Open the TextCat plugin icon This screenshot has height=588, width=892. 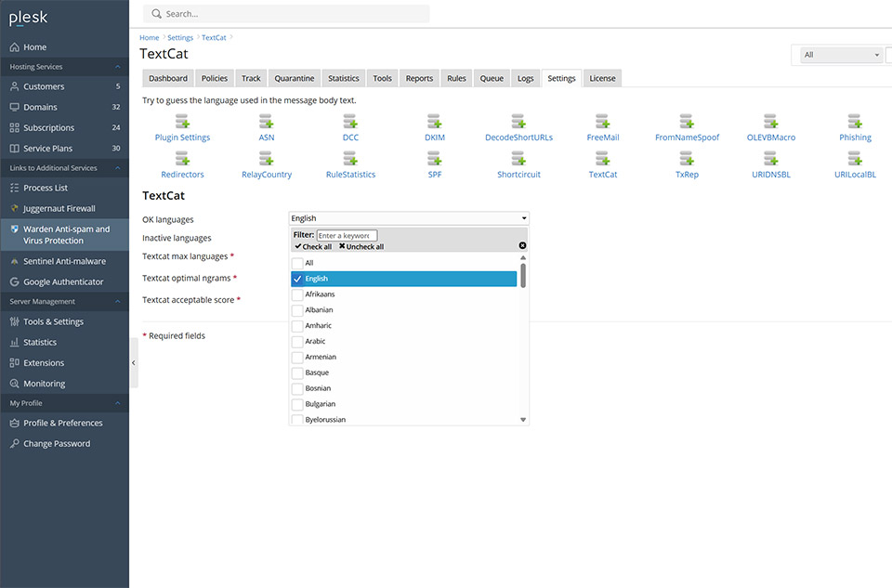(602, 158)
